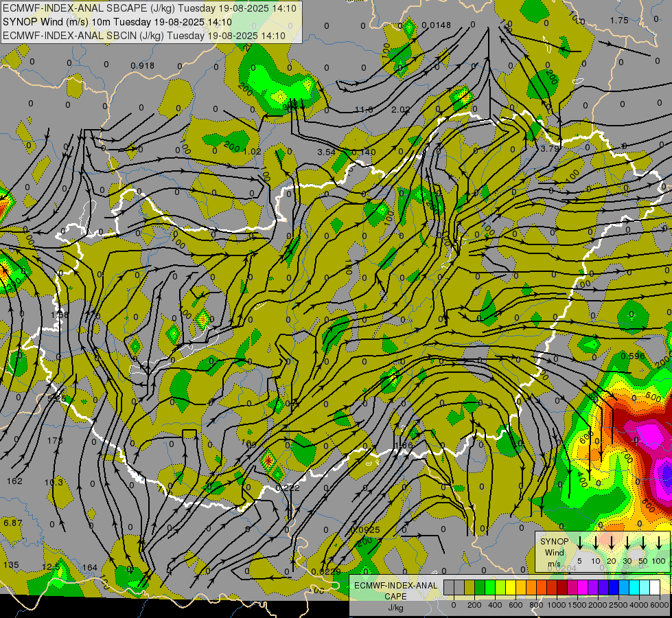Viewport: 672px width, 618px height.
Task: Click the '100' speed label in wind legend
Action: point(659,561)
